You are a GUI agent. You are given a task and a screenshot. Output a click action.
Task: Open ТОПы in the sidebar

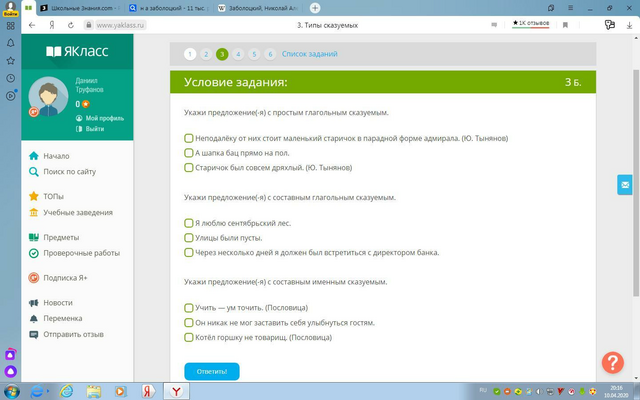pyautogui.click(x=47, y=196)
